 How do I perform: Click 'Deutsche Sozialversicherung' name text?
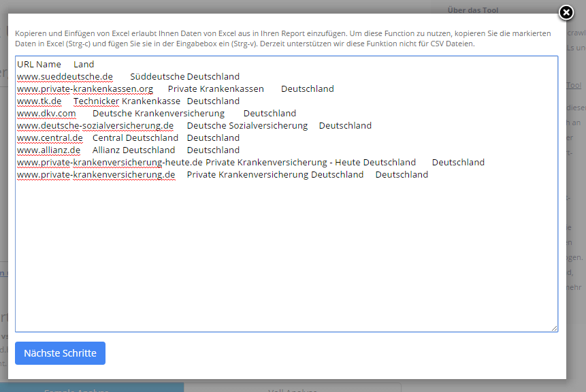click(247, 125)
